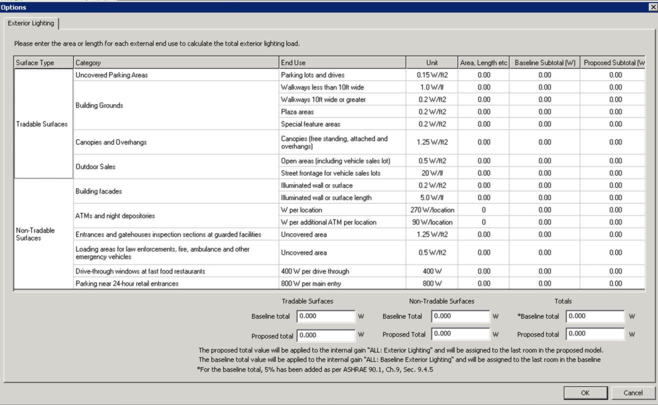The height and width of the screenshot is (405, 658).
Task: Click the 20 W/ft unit cell
Action: (x=432, y=173)
